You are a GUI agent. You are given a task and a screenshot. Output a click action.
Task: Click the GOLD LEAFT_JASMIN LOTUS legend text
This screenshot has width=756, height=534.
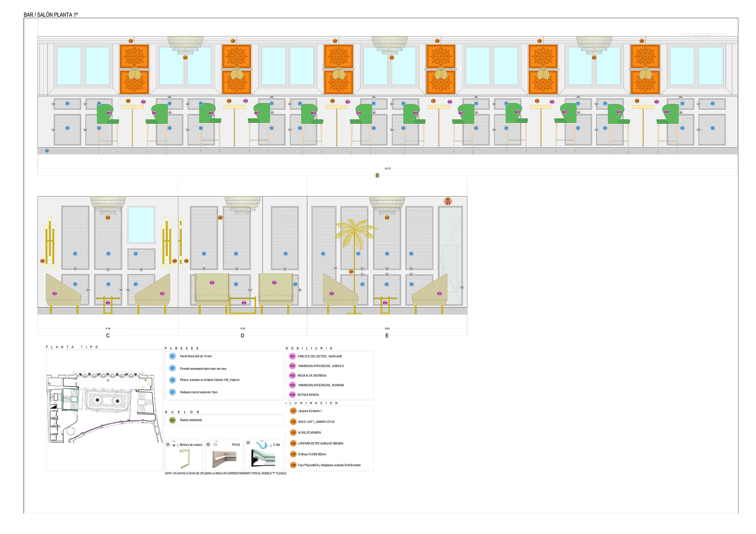pyautogui.click(x=316, y=422)
